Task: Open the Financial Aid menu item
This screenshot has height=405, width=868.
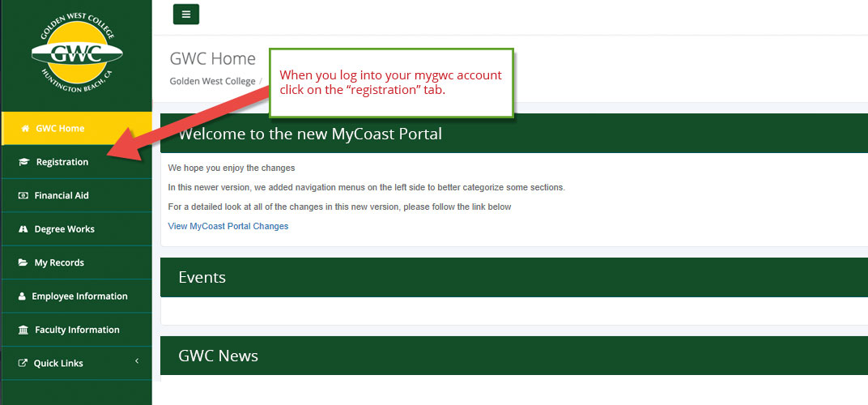Action: 76,195
